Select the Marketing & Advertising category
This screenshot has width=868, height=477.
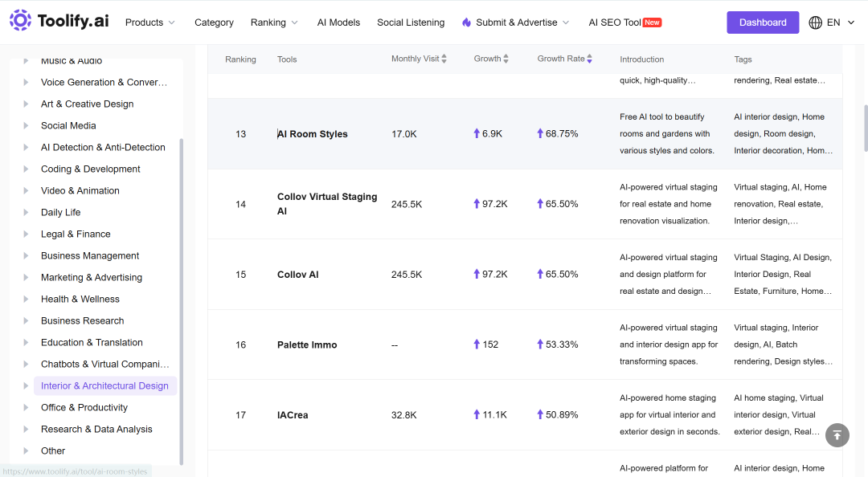92,277
